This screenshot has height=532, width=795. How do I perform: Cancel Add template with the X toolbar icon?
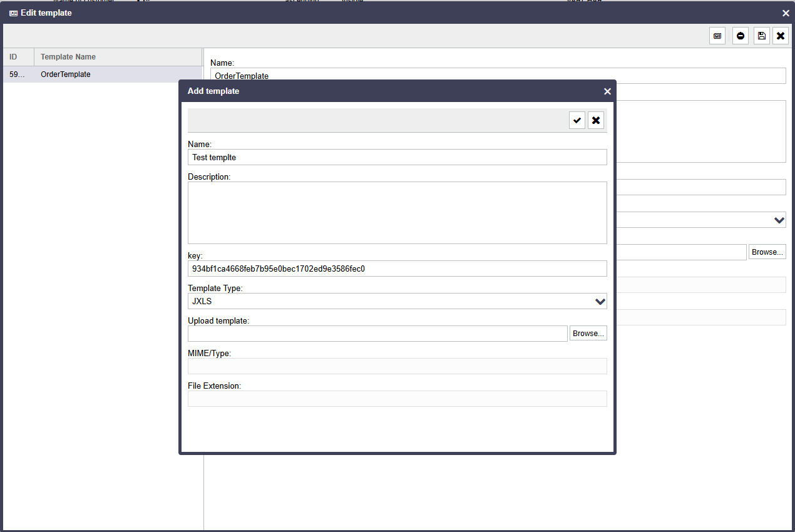pyautogui.click(x=596, y=120)
